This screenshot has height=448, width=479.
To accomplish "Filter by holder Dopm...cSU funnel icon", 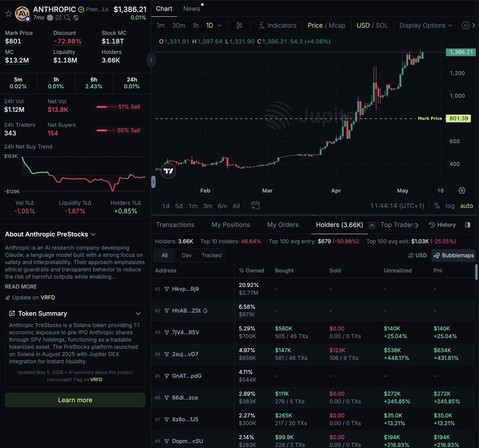I will point(167,441).
